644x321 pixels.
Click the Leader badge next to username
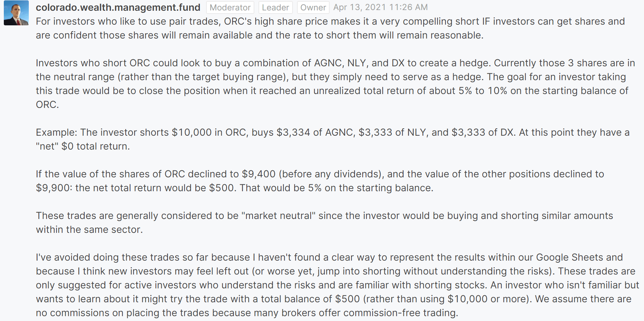coord(275,7)
